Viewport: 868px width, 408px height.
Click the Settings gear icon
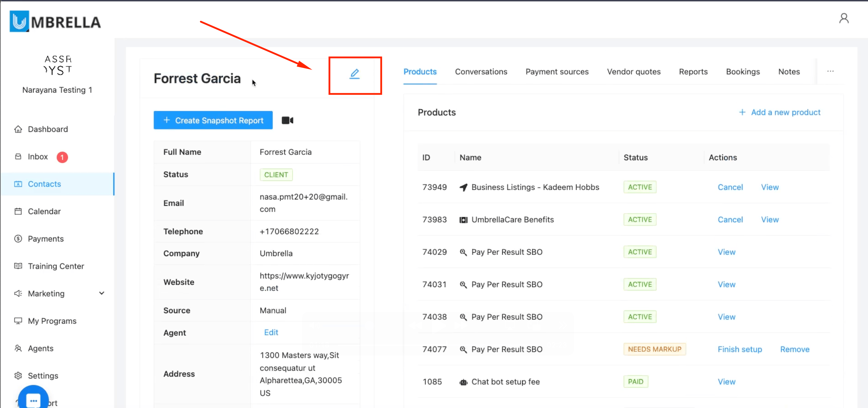pyautogui.click(x=18, y=375)
